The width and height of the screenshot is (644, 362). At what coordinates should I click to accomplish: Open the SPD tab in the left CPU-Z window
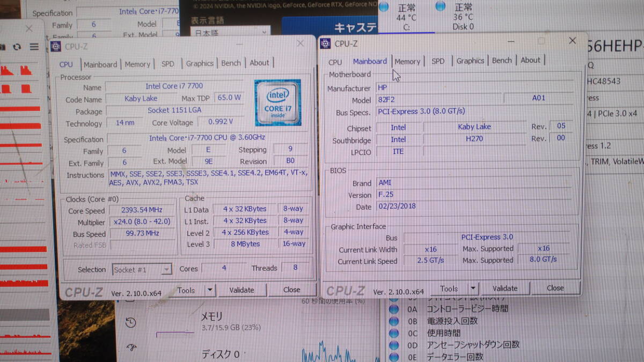(168, 63)
